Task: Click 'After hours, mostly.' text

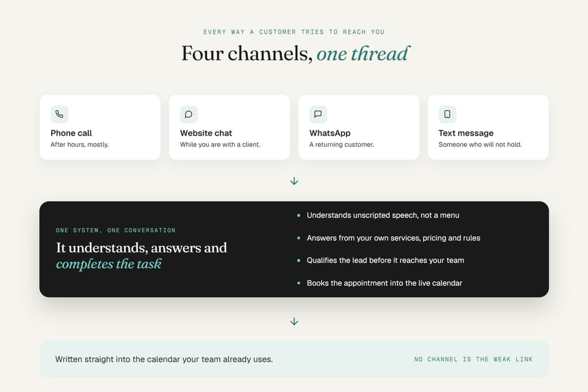Action: (x=80, y=145)
